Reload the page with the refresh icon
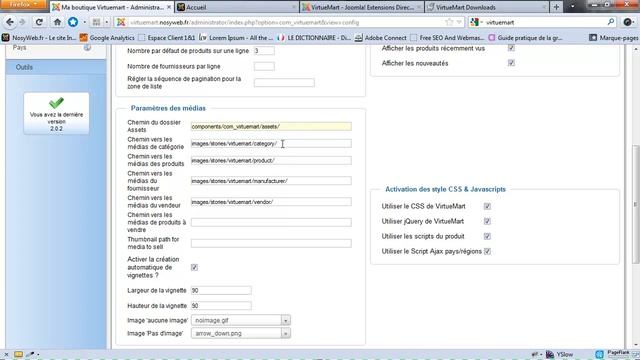This screenshot has width=640, height=360. pos(39,22)
